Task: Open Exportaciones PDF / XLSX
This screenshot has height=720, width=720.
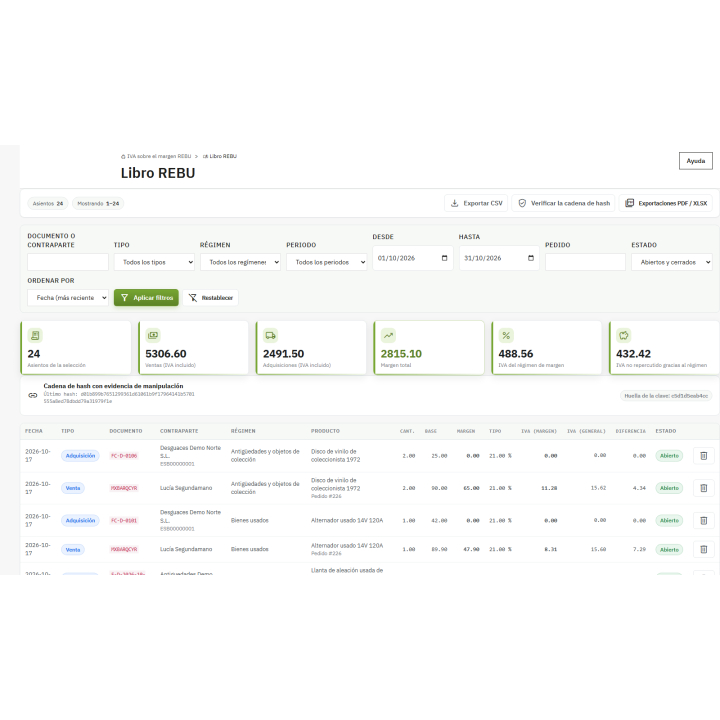Action: tap(666, 203)
